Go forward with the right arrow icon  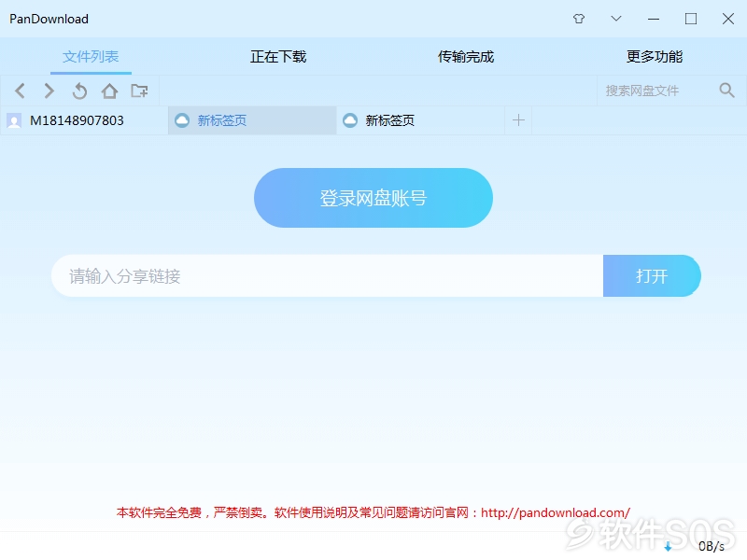point(49,91)
